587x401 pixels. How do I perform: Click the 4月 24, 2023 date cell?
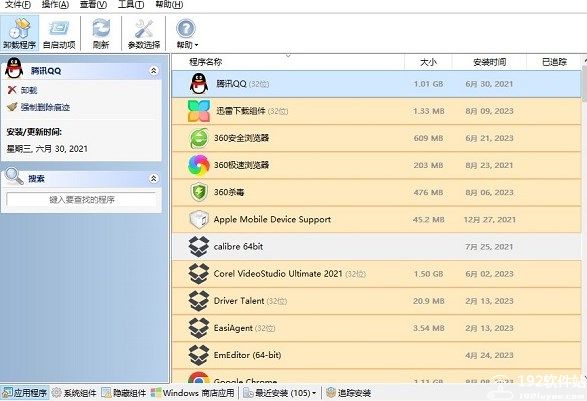[x=489, y=355]
